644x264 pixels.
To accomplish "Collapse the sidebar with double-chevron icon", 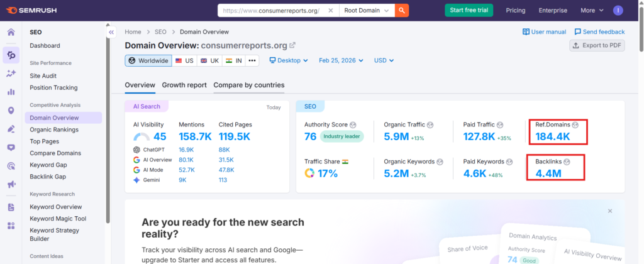I will [111, 32].
